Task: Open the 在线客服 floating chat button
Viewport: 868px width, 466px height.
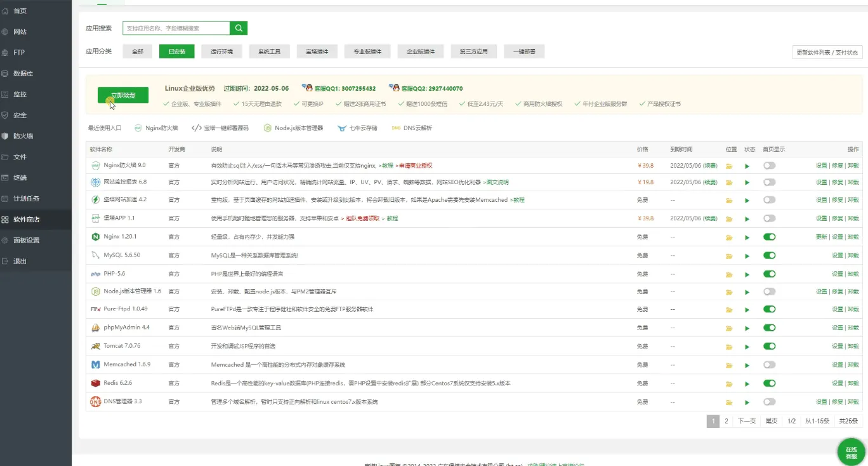Action: 851,452
